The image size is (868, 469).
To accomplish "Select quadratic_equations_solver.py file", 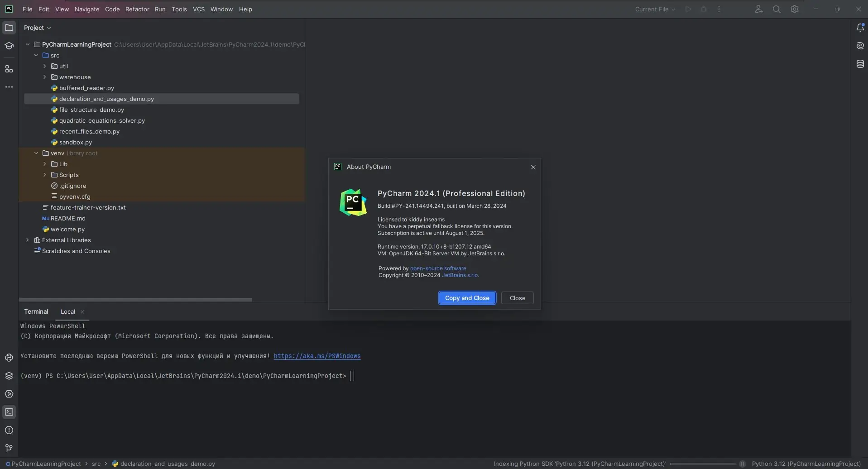I will [98, 120].
